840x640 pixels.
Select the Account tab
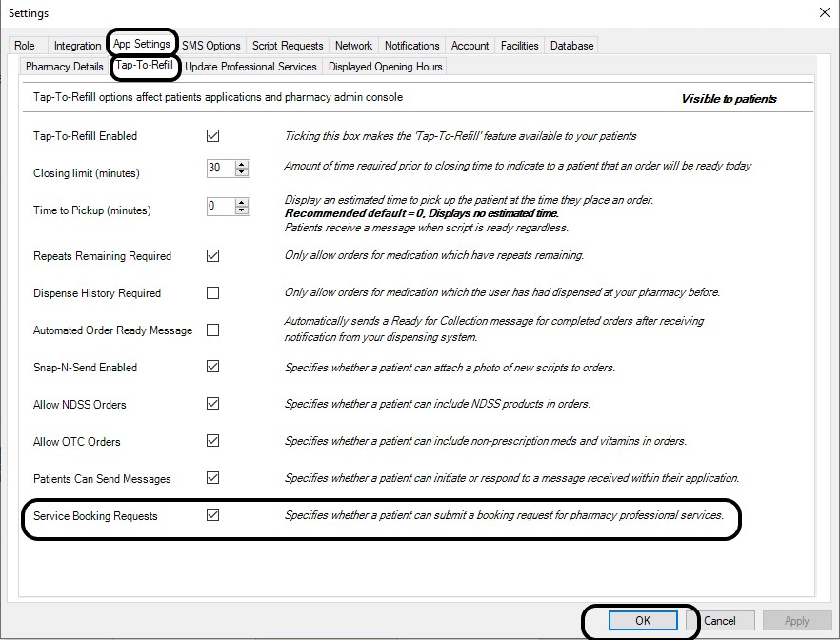coord(470,46)
